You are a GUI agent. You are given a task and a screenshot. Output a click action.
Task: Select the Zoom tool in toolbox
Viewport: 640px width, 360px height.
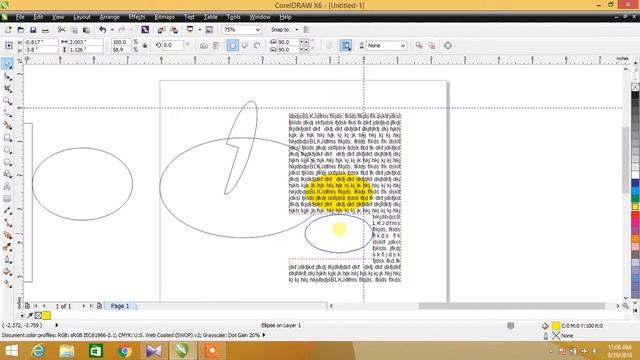point(7,101)
